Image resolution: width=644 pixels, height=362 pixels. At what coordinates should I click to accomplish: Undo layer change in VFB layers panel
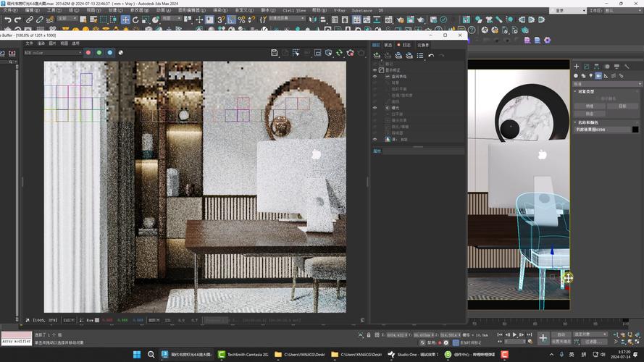click(x=431, y=56)
